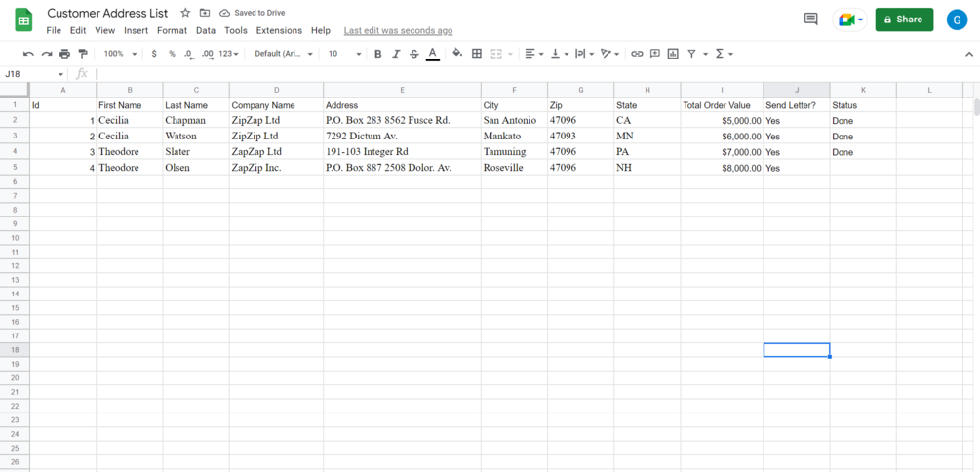980x472 pixels.
Task: Create a filter with funnel icon
Action: tap(692, 54)
